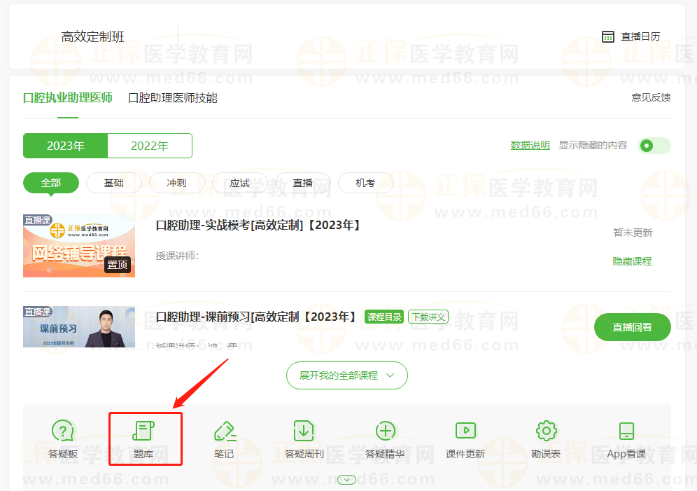Open the 课件更新 courseware update icon
Viewport: 697px width, 491px height.
click(x=465, y=438)
